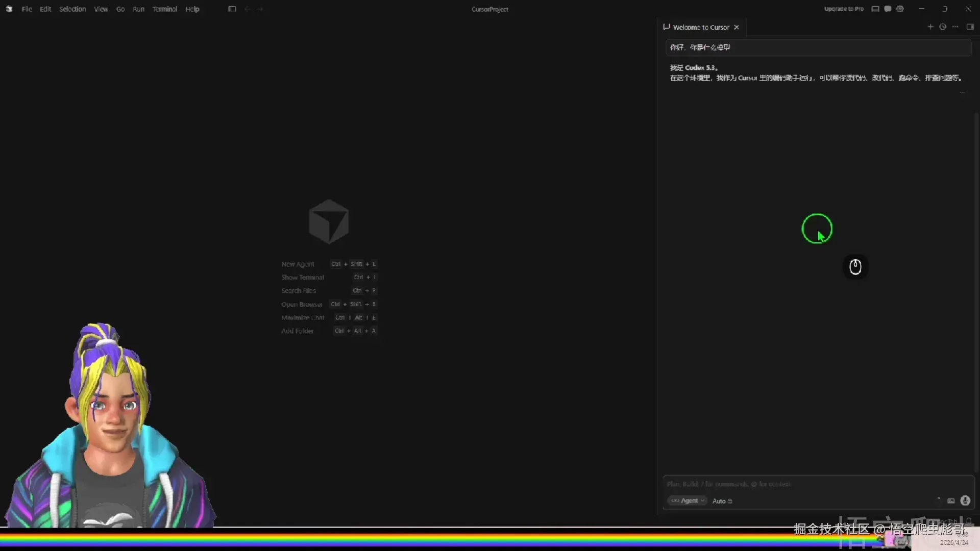Screen dimensions: 980x551
Task: Open settings with the gear icon
Action: tap(900, 9)
